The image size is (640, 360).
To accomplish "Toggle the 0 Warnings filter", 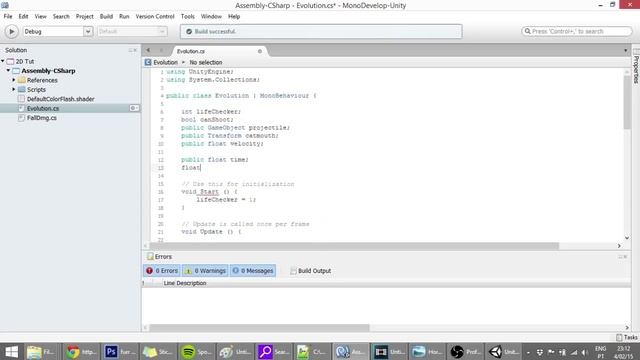I will coord(205,271).
